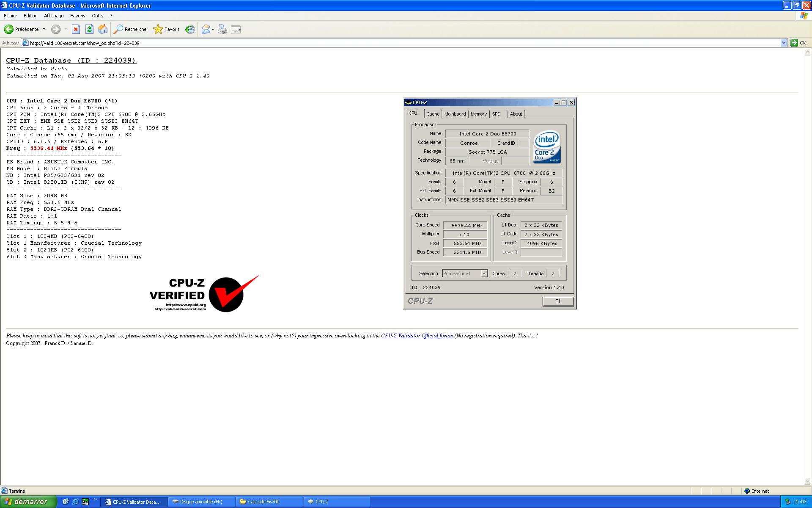Click the Windows flag logo in the IE toolbar

tap(804, 16)
